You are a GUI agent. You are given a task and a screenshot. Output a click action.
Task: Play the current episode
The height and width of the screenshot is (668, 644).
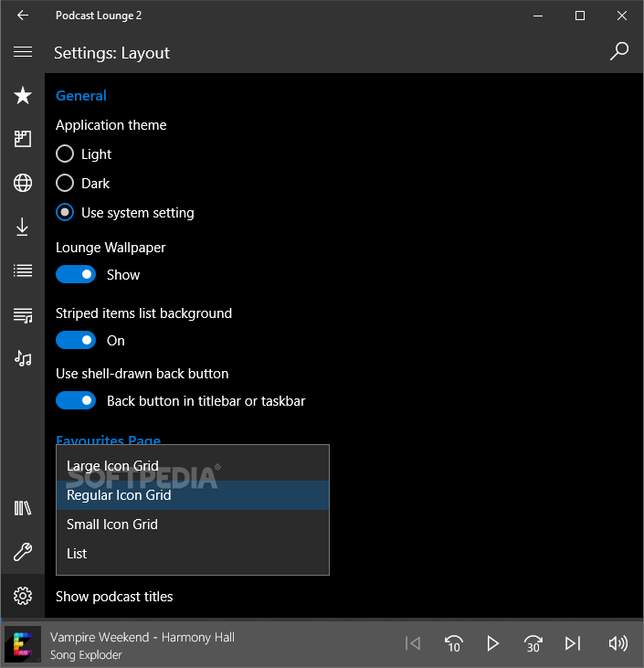[492, 643]
